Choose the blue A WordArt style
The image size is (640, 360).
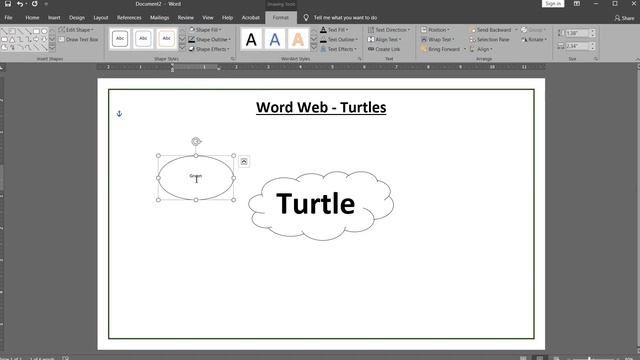click(x=275, y=40)
